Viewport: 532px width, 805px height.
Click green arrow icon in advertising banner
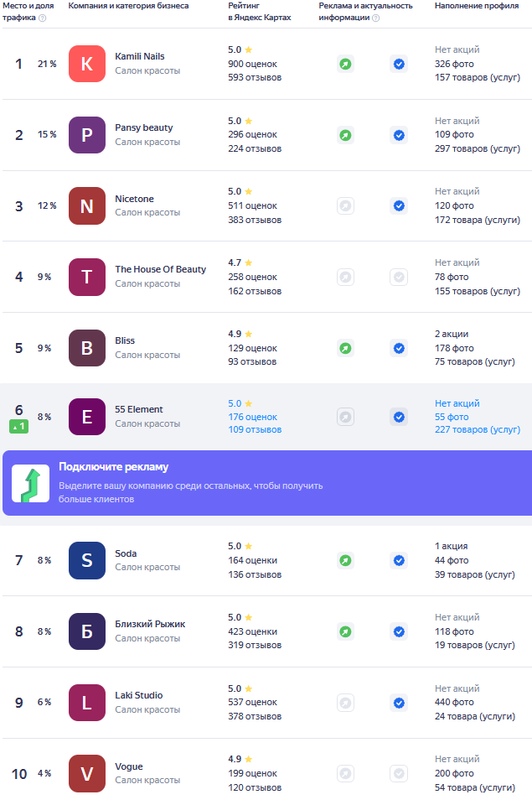pyautogui.click(x=31, y=484)
